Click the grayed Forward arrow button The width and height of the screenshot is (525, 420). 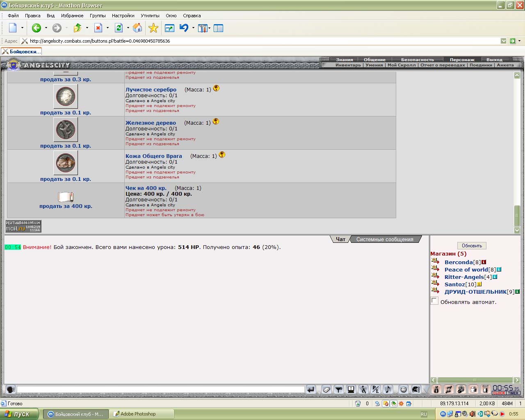57,28
